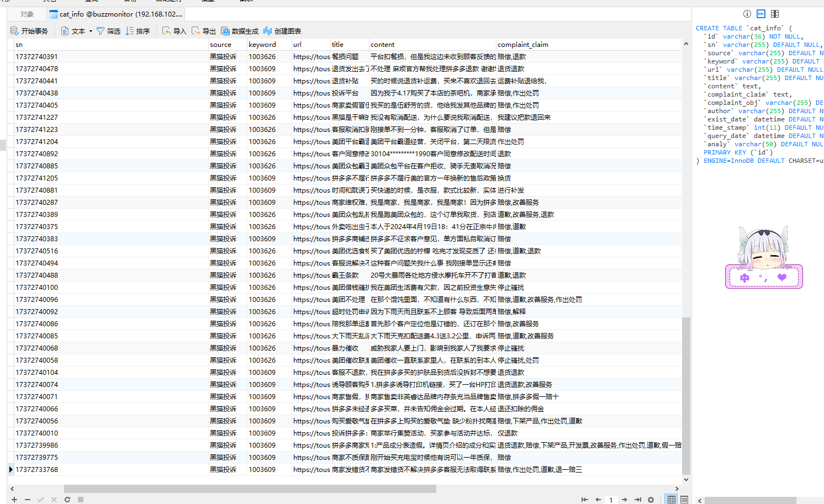This screenshot has height=504, width=824.
Task: Click the table's vertical scrollbar thumb
Action: click(686, 396)
